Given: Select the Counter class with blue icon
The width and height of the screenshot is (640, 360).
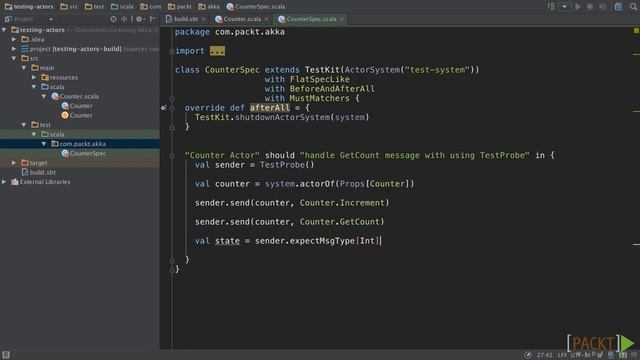Looking at the screenshot, I should 77,106.
